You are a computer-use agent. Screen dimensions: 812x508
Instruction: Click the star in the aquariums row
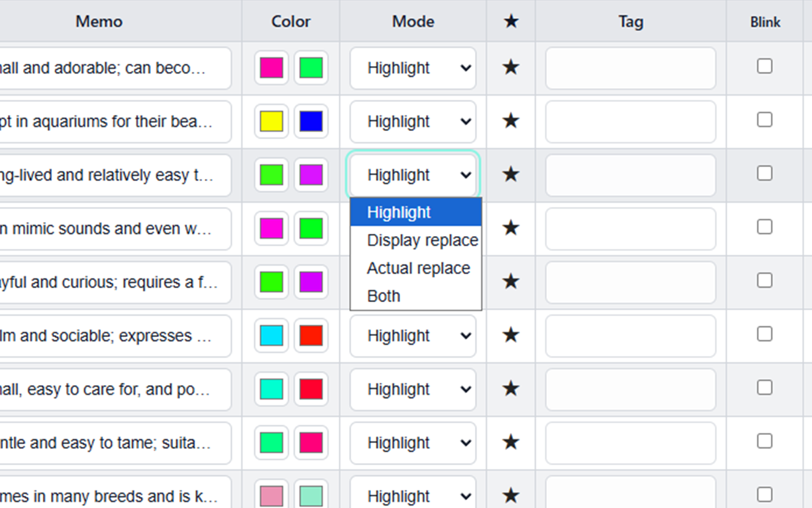point(510,121)
